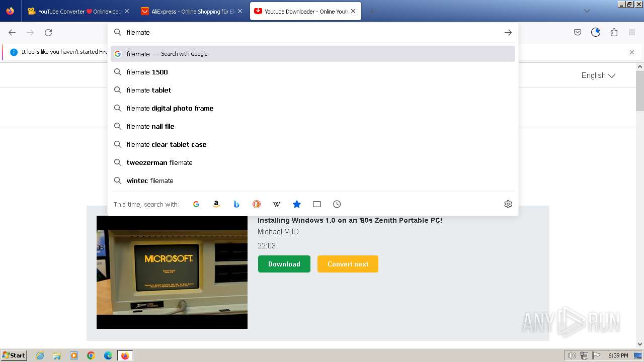Viewport: 644px width, 362px height.
Task: Search with Google one-off icon
Action: 196,204
